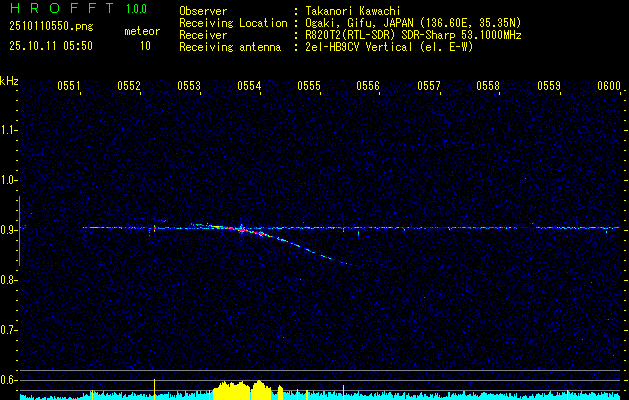Select the 0.7 frequency axis label
The image size is (629, 400).
pyautogui.click(x=9, y=330)
